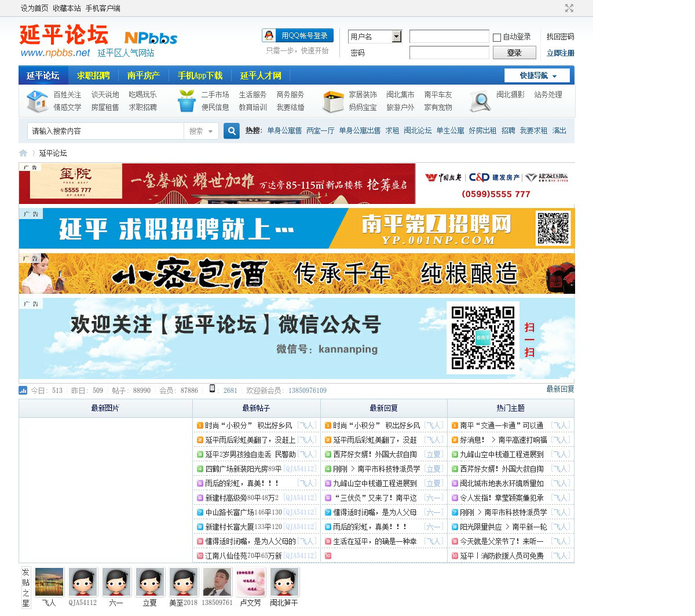
Task: Click avatar of user 卢文芳
Action: 251,582
